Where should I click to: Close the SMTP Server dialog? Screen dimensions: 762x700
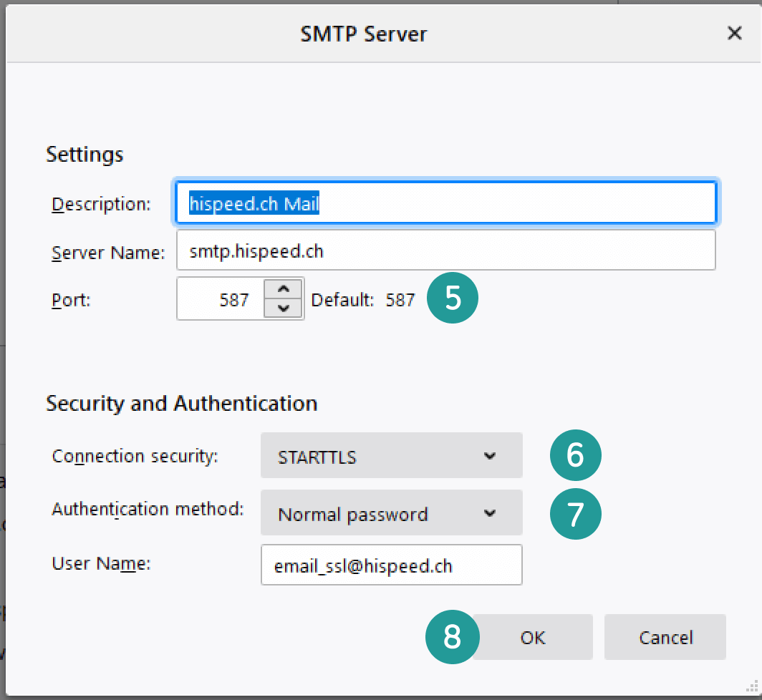pos(734,34)
